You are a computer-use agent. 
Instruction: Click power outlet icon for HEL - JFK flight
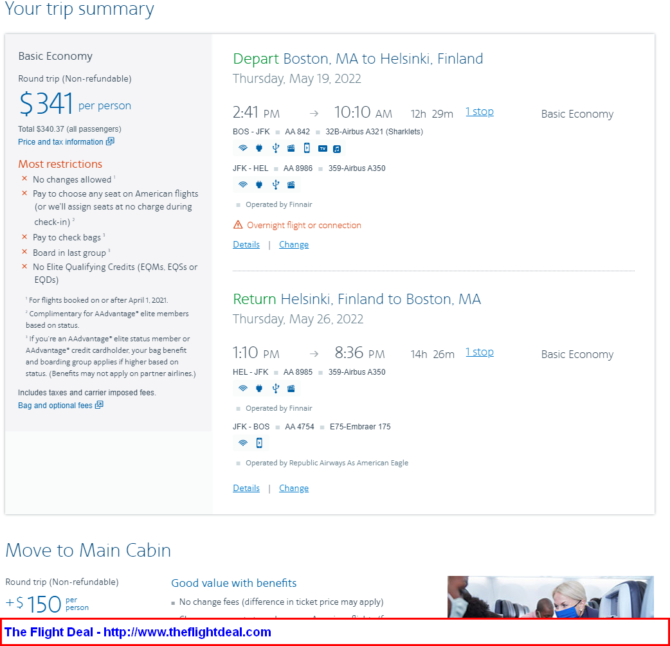coord(259,388)
